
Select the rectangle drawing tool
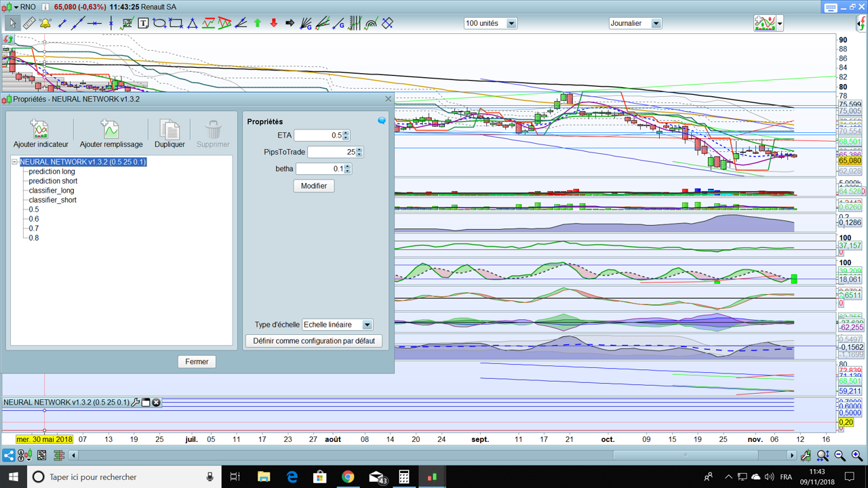click(176, 23)
